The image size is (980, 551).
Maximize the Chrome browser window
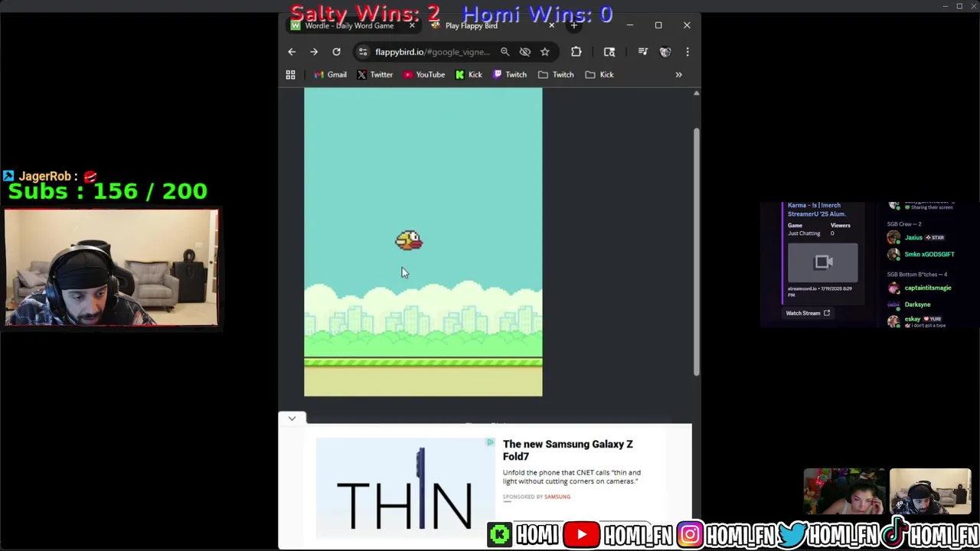pos(658,26)
